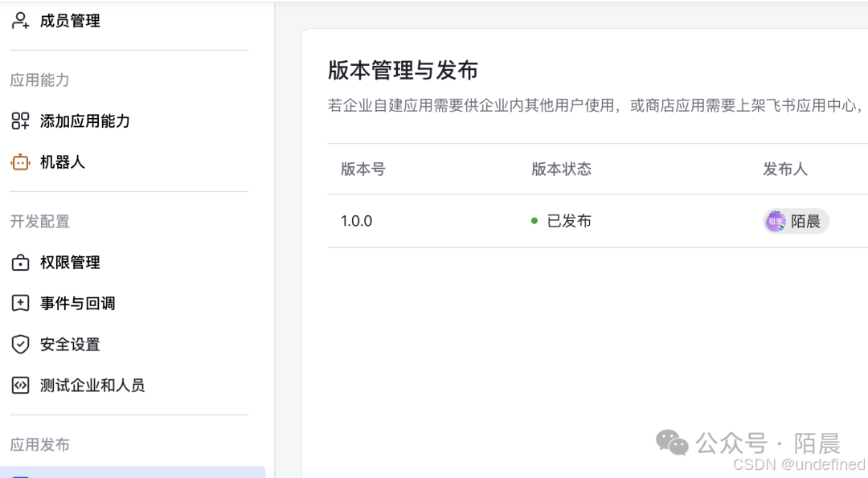Click the 版本号 table header

[362, 170]
